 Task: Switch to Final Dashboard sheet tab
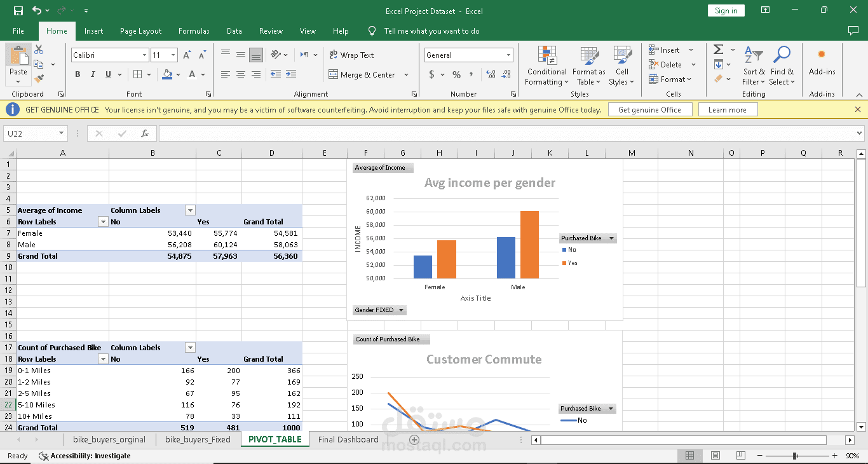348,439
